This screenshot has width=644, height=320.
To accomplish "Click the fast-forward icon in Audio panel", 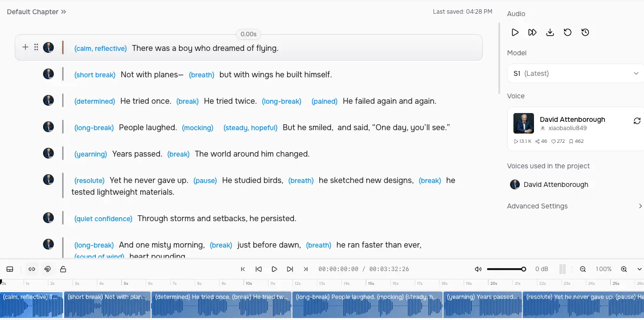I will coord(533,32).
